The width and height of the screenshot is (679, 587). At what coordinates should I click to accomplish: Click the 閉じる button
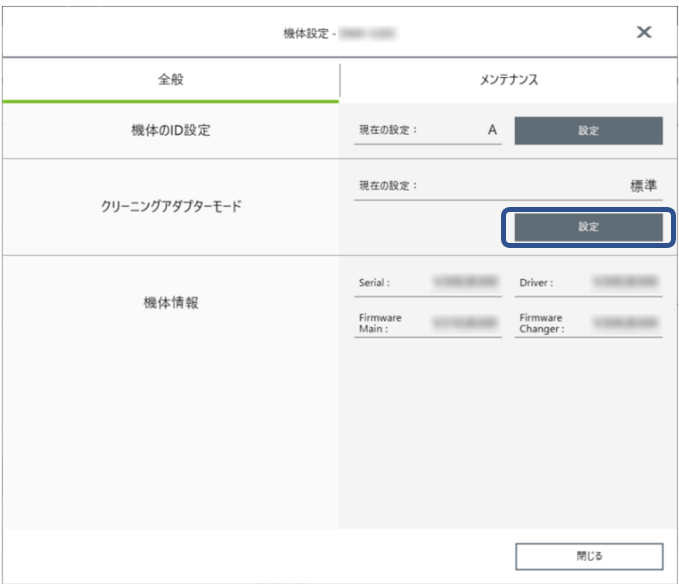coord(589,556)
